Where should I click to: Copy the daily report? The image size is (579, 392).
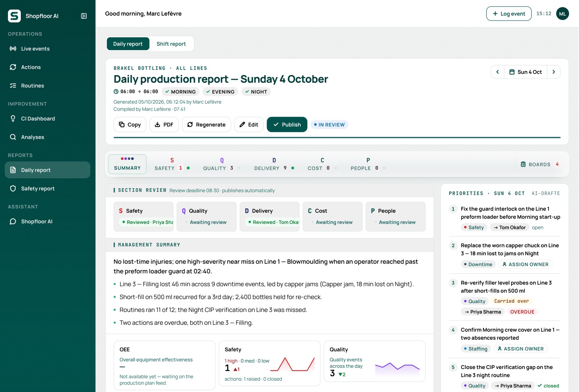[130, 125]
